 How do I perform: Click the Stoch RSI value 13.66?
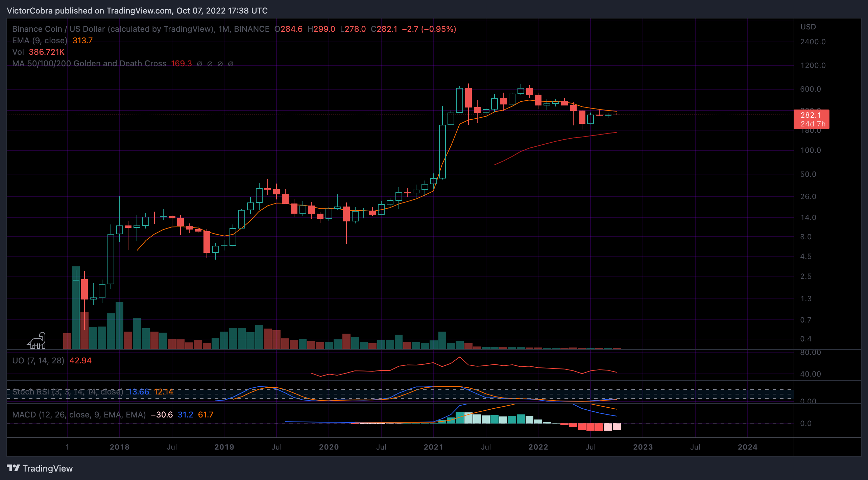[x=139, y=392]
